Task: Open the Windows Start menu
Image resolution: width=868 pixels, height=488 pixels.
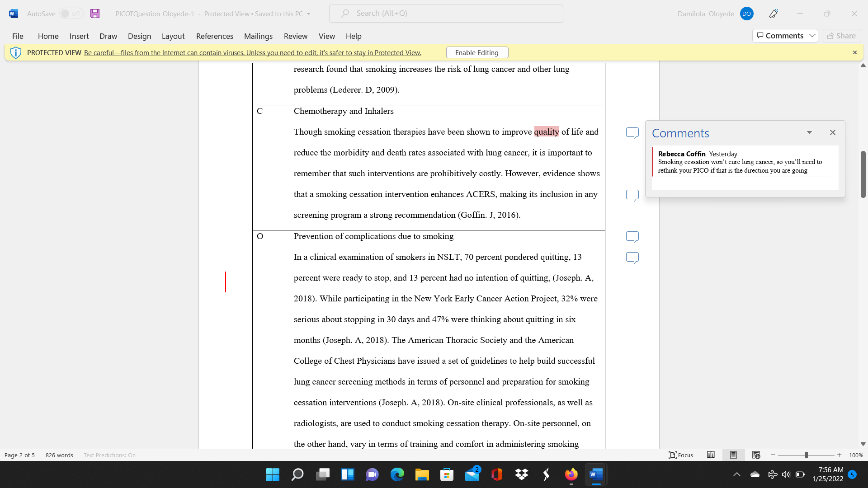Action: [x=273, y=474]
